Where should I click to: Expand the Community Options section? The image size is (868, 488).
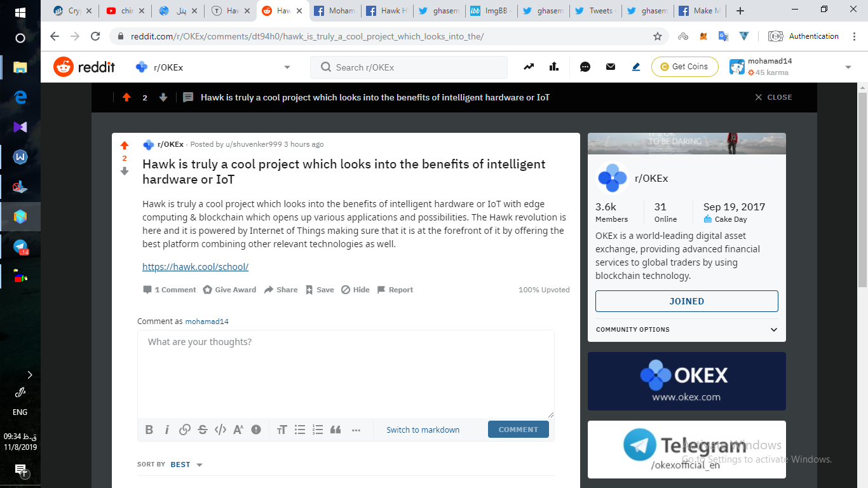click(687, 329)
